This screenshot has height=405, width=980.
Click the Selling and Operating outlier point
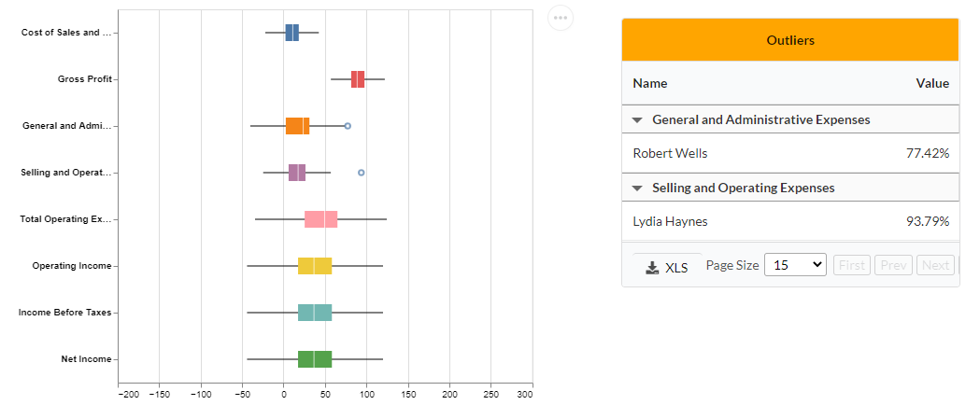[362, 173]
